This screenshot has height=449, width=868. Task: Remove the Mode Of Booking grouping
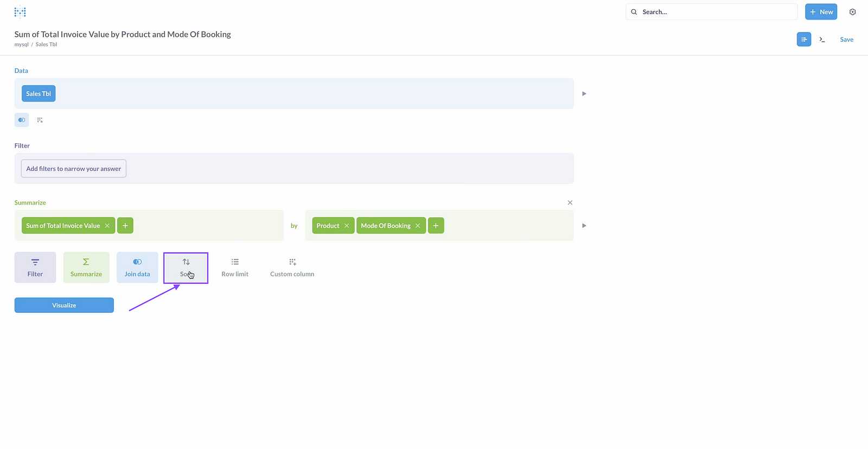(x=418, y=226)
